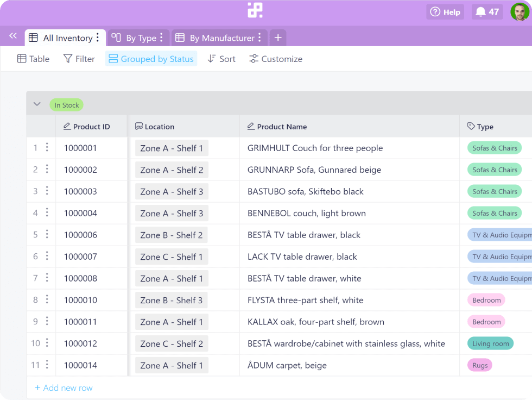Open row menu for product 1000001
Screen dimensions: 532x400
tap(47, 147)
